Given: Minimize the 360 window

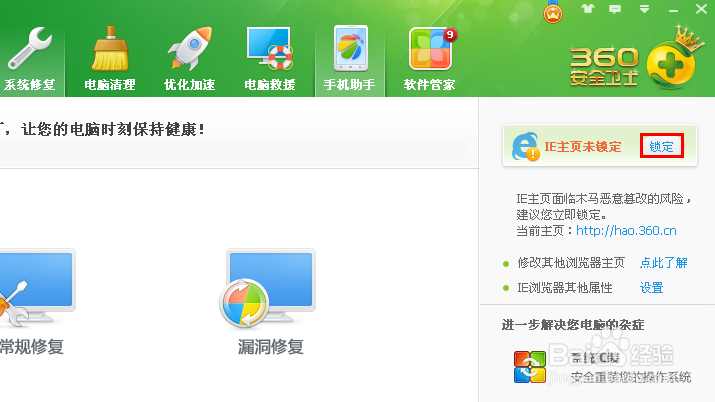Looking at the screenshot, I should (x=674, y=10).
